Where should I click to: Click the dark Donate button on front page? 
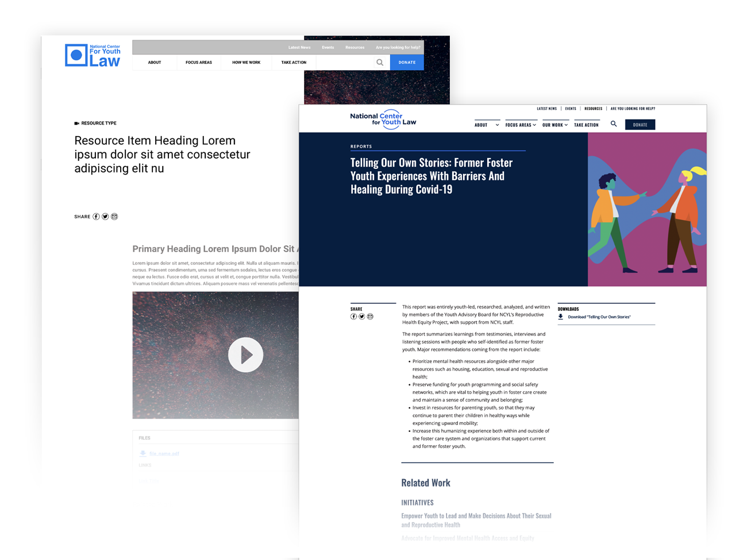[x=640, y=125]
